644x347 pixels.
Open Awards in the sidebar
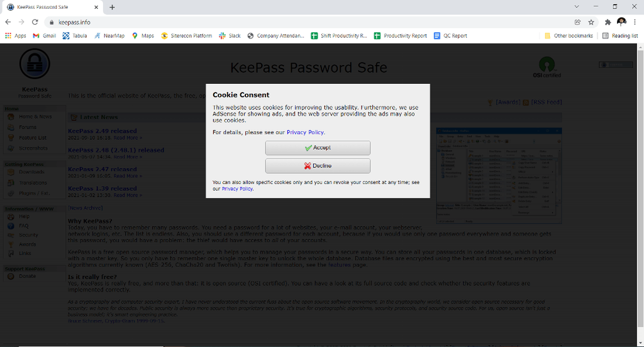(27, 244)
